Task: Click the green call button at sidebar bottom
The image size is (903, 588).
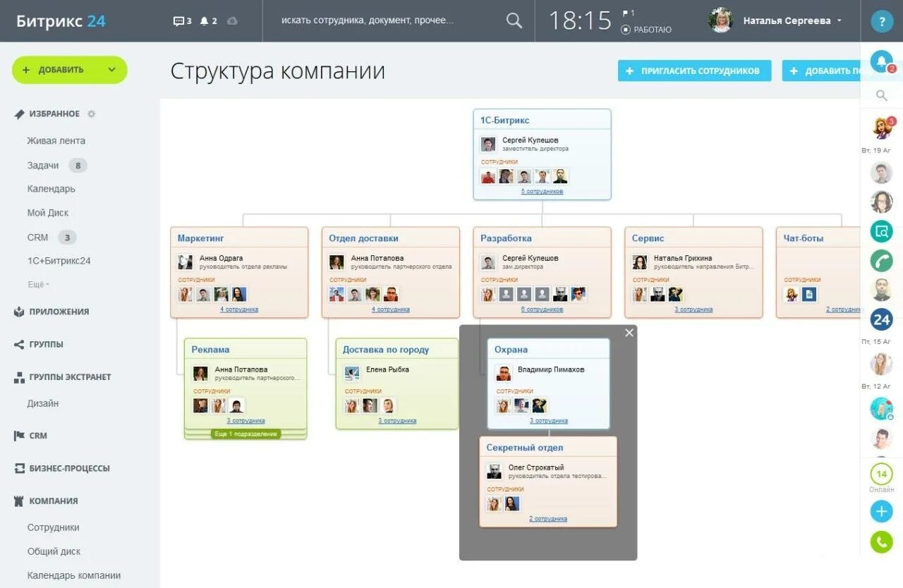Action: 882,541
